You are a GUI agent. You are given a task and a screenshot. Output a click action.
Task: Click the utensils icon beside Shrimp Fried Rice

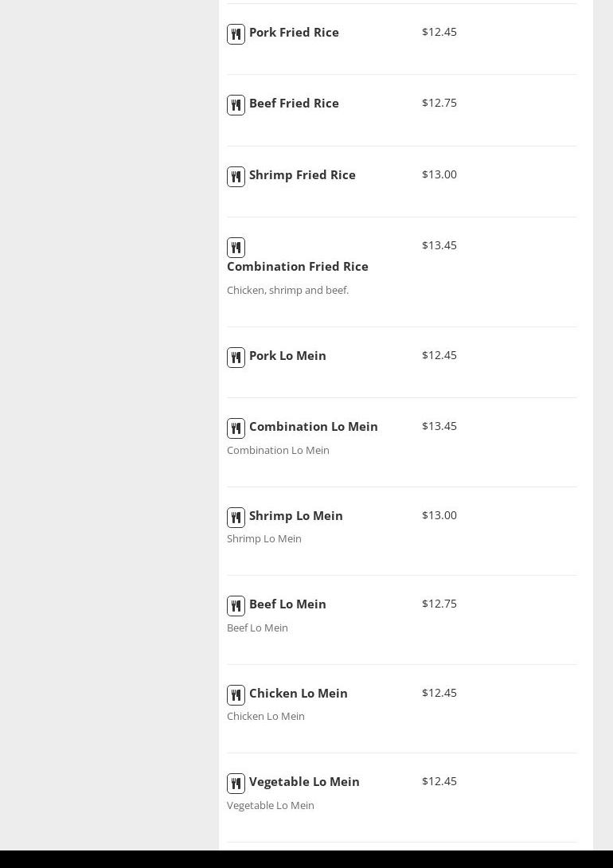(236, 177)
